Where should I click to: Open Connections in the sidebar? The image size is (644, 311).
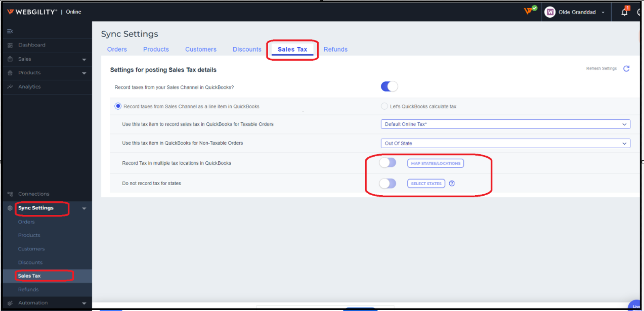33,194
